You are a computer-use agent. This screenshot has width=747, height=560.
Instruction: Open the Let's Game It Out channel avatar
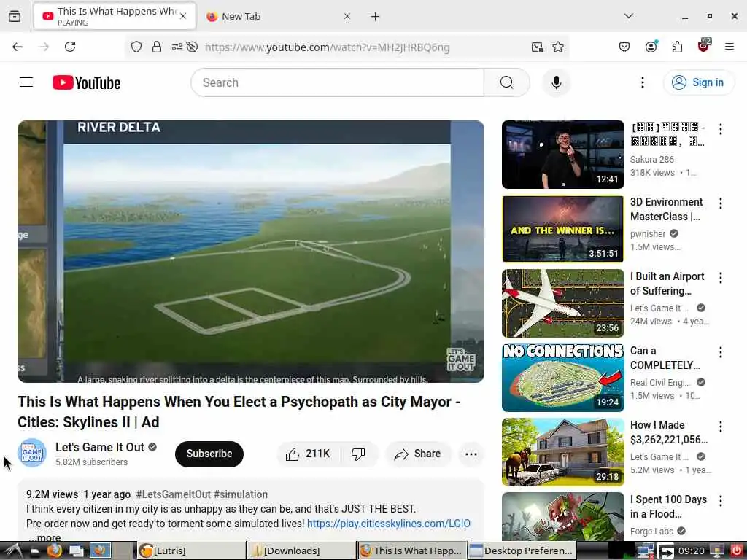click(32, 453)
